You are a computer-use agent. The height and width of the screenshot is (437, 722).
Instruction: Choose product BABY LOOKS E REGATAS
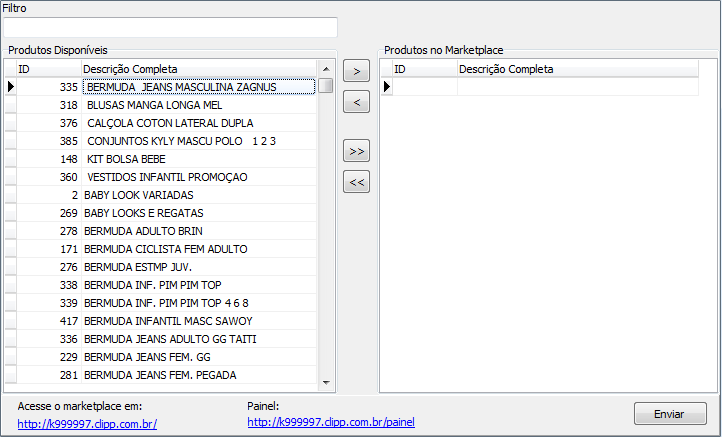point(143,213)
